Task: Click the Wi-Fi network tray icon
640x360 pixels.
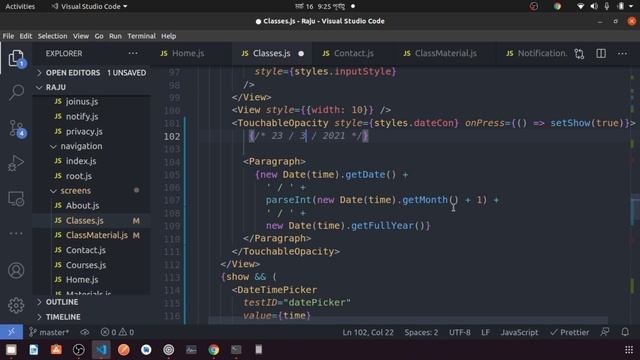Action: 580,6
